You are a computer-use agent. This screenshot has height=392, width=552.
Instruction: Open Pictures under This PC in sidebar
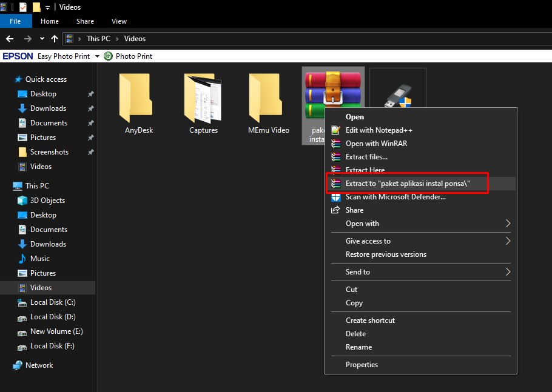point(42,273)
